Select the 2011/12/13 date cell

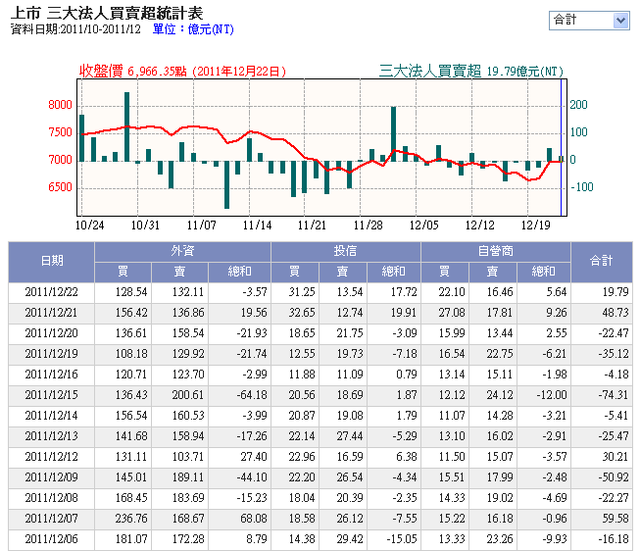coord(51,436)
